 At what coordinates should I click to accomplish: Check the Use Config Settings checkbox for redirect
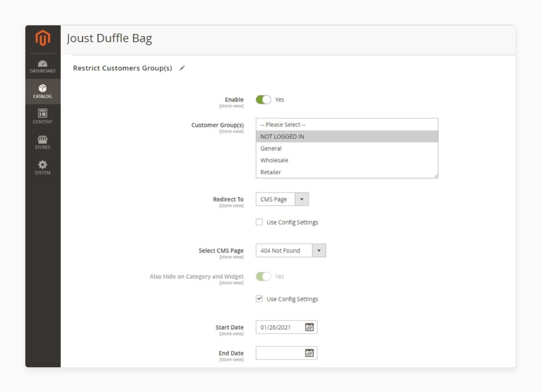(x=260, y=222)
